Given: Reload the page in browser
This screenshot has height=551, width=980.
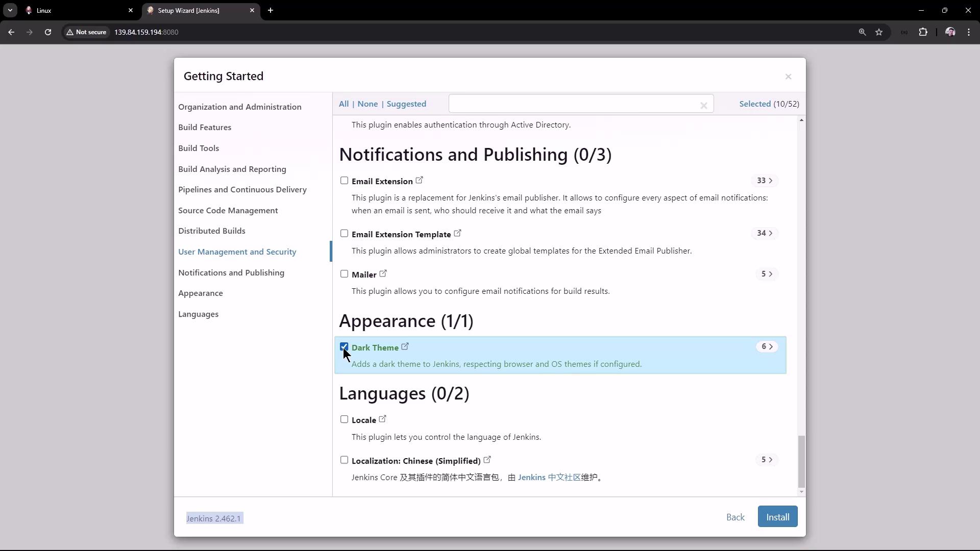Looking at the screenshot, I should pos(48,32).
